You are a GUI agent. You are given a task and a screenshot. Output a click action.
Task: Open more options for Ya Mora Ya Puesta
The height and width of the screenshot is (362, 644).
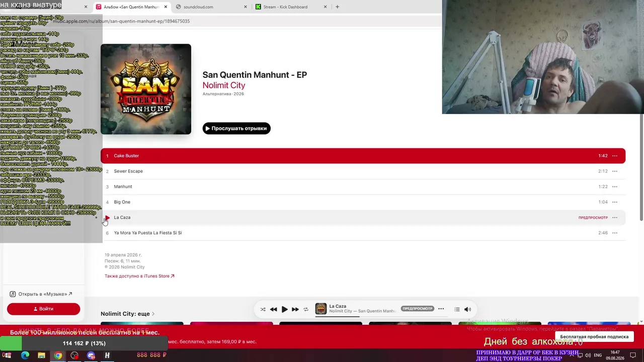(615, 233)
